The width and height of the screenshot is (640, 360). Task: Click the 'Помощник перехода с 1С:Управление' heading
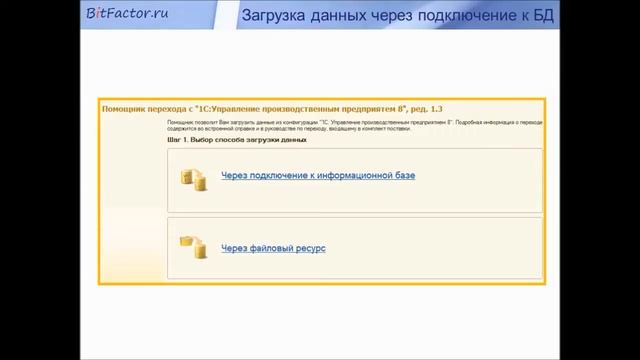click(272, 109)
